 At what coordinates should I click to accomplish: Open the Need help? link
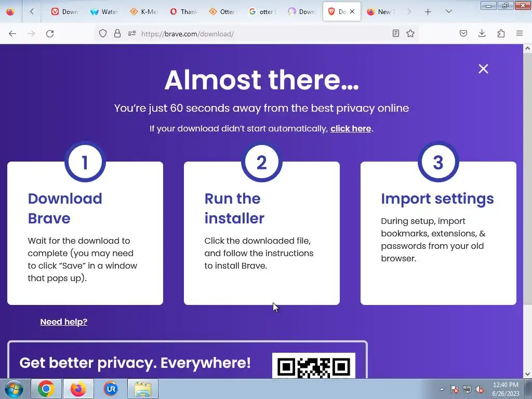click(64, 322)
